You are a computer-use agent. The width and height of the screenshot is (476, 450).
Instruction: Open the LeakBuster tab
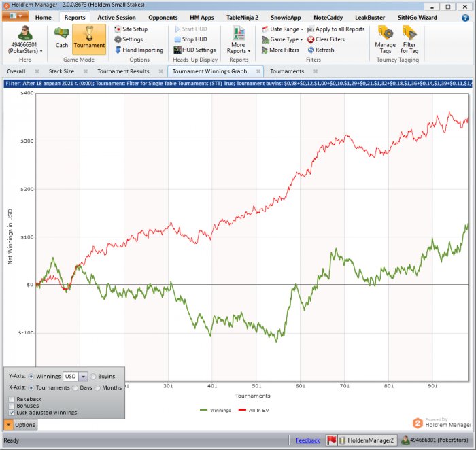point(370,18)
